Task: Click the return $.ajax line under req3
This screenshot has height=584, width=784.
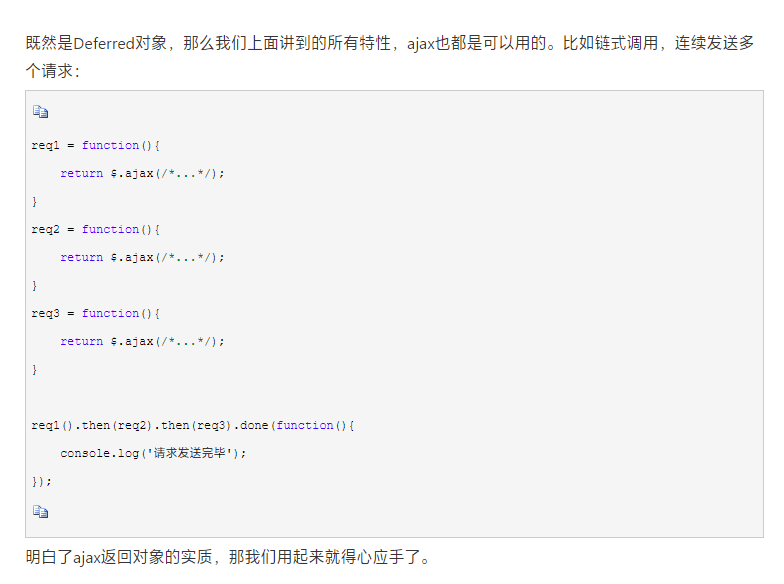Action: 142,342
